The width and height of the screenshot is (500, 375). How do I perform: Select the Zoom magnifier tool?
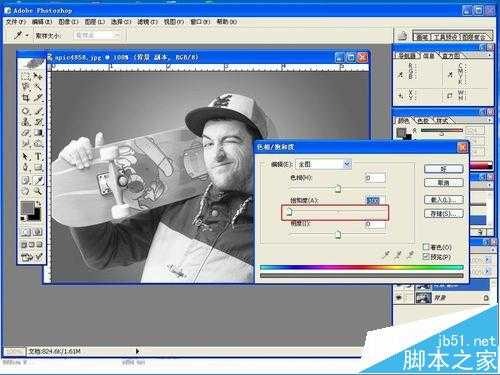(x=38, y=191)
